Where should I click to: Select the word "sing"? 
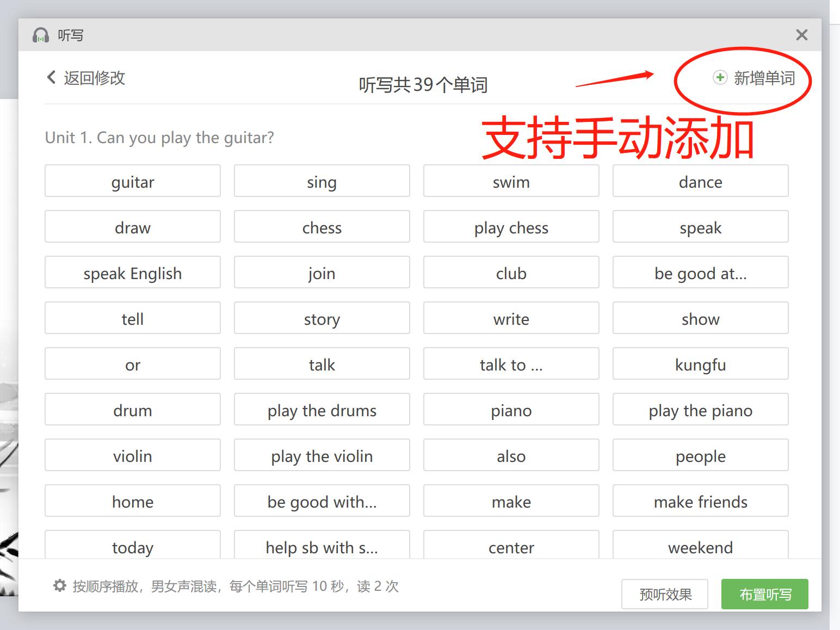322,181
